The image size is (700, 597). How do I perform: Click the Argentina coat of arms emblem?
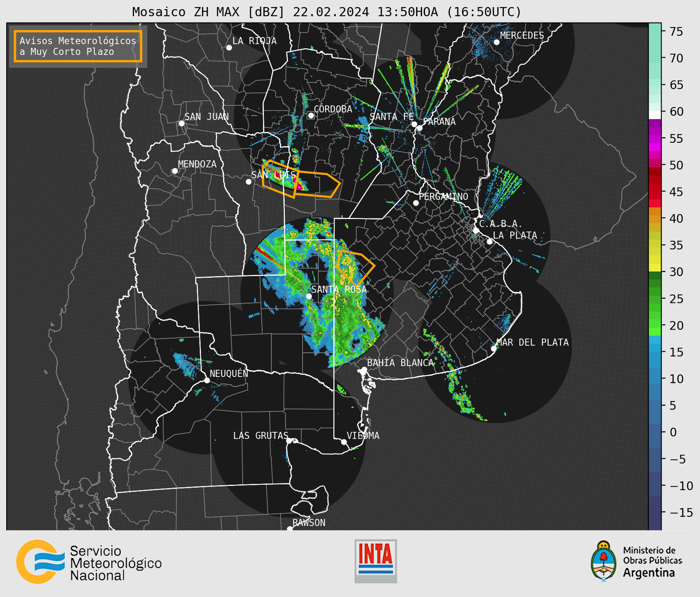point(604,561)
